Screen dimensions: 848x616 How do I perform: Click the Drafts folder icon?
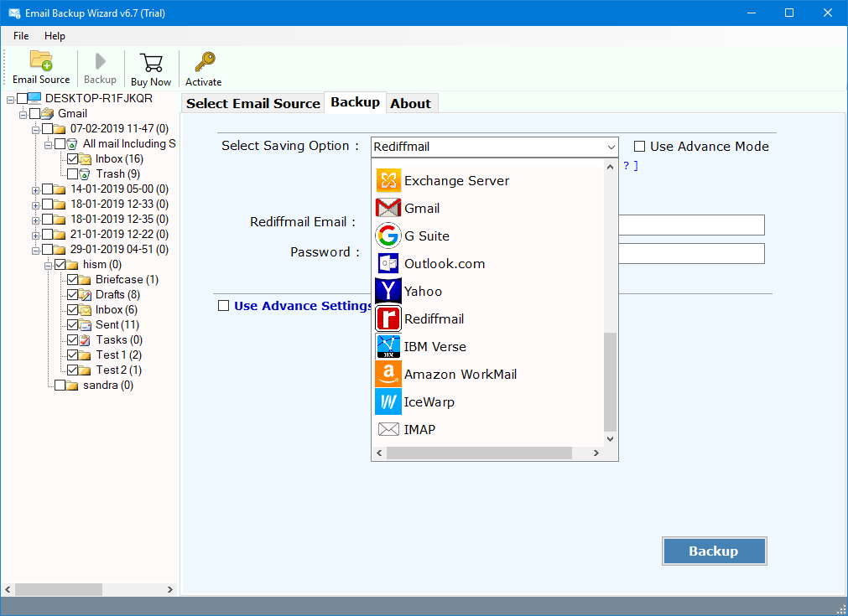click(x=85, y=294)
